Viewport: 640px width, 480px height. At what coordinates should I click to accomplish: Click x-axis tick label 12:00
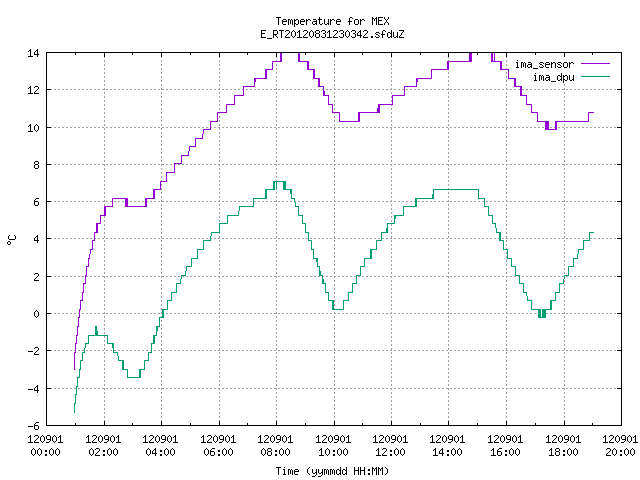pyautogui.click(x=391, y=453)
